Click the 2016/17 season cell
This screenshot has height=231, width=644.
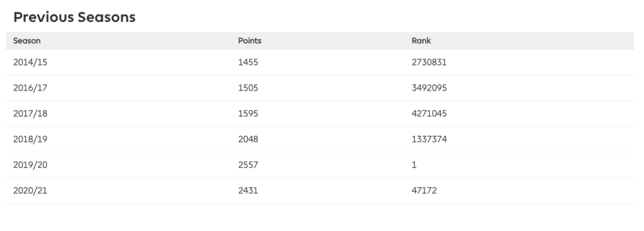click(x=30, y=88)
